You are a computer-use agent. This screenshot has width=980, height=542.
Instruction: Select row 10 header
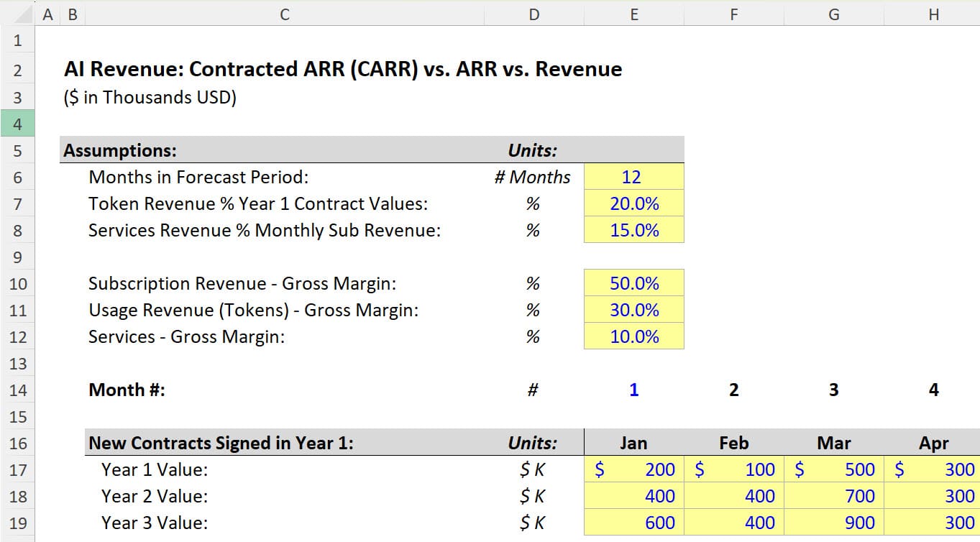click(17, 283)
